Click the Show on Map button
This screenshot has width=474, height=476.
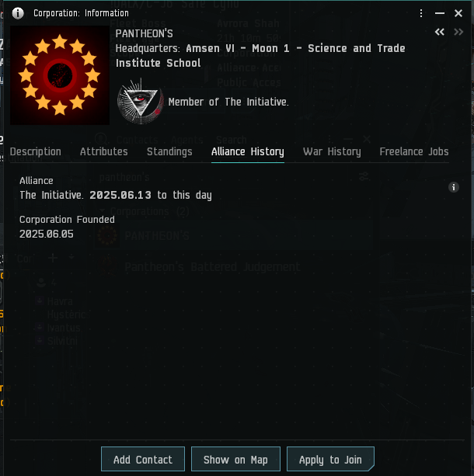click(235, 459)
